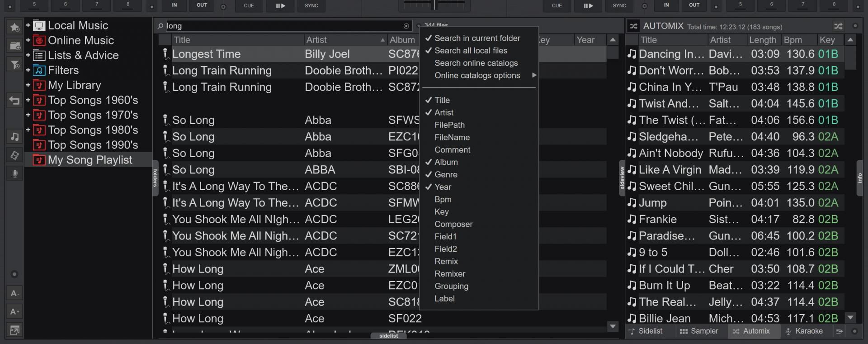Select Composer in search fields menu
The height and width of the screenshot is (344, 868).
coord(453,225)
